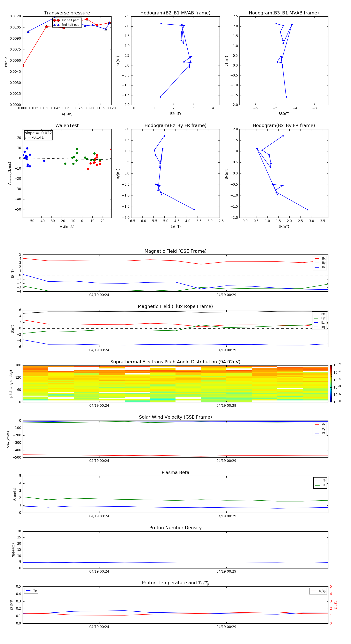This screenshot has width=351, height=644.
Task: Select the '2nd half path' legend entry
Action: [x=67, y=25]
